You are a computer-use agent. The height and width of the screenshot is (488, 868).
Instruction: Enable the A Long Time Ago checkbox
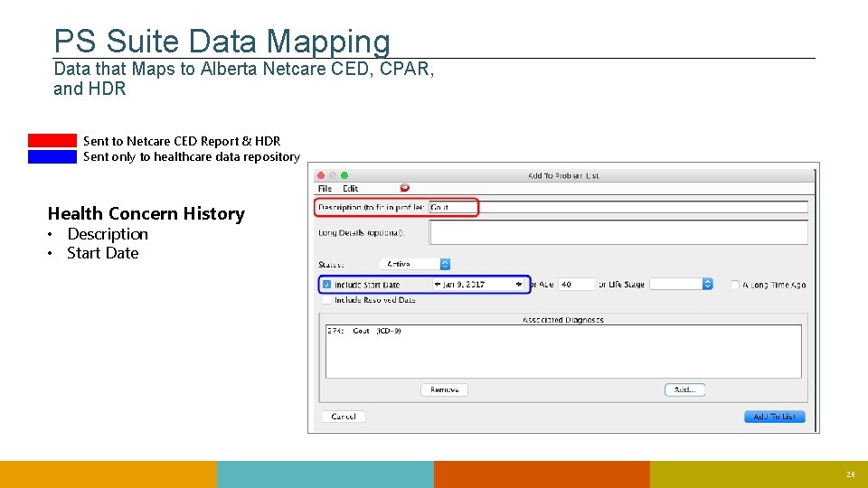point(735,285)
